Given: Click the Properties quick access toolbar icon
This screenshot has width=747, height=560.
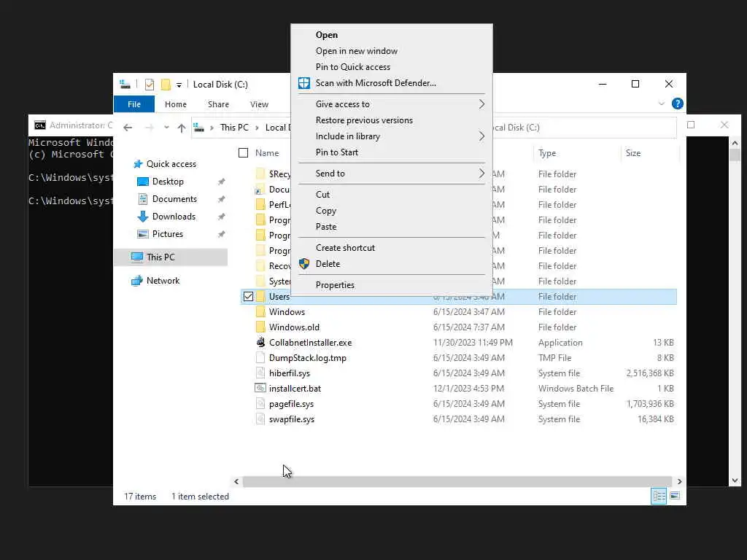Looking at the screenshot, I should [149, 85].
